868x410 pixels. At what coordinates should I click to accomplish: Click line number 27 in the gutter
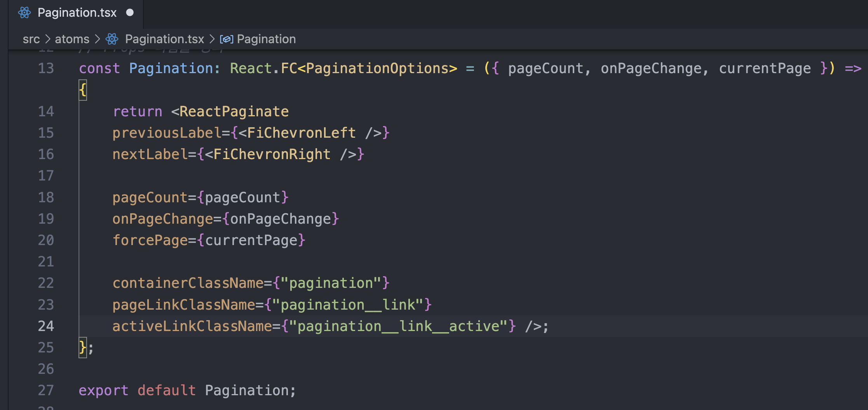(46, 390)
